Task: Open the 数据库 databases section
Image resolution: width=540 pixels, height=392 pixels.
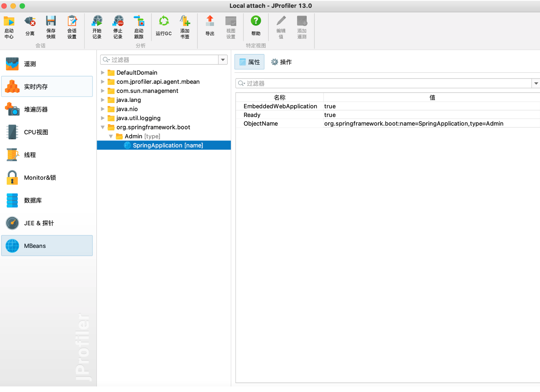Action: [47, 200]
